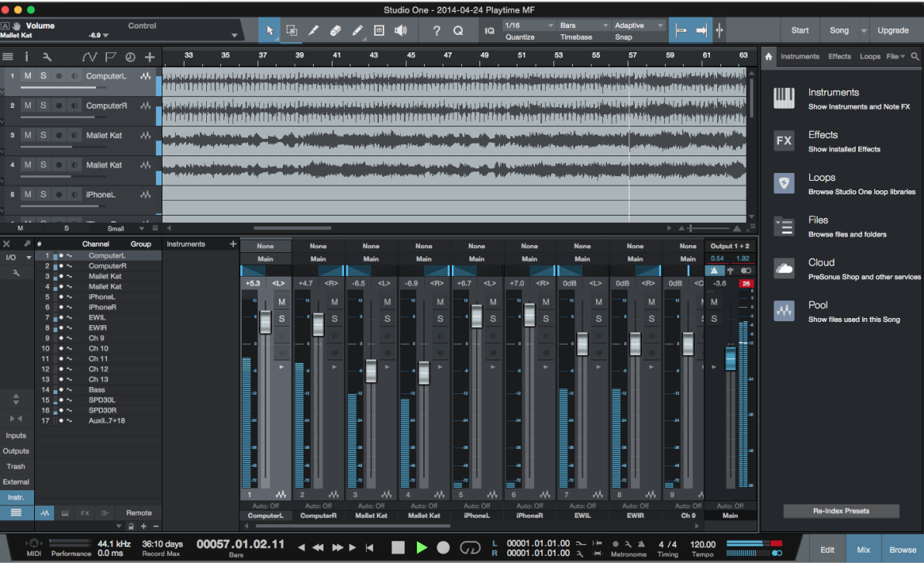Solo the ComputerR track
The width and height of the screenshot is (924, 563).
[x=43, y=105]
